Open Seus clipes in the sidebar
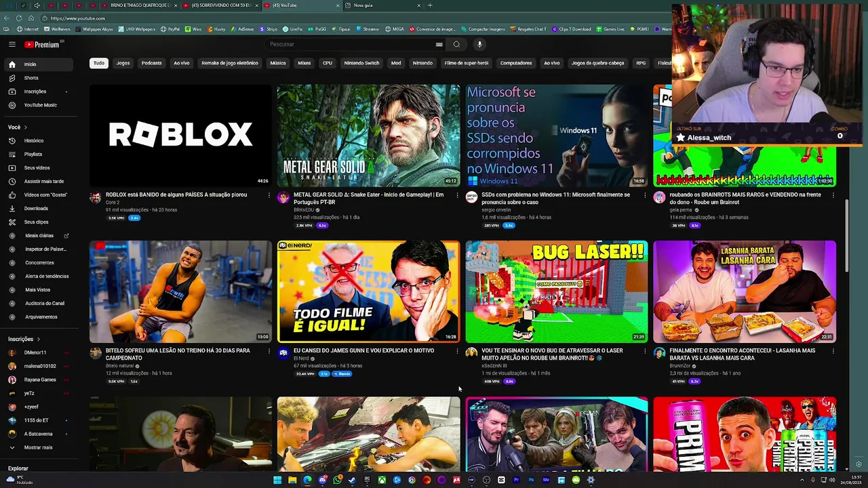868x488 pixels. [x=38, y=222]
